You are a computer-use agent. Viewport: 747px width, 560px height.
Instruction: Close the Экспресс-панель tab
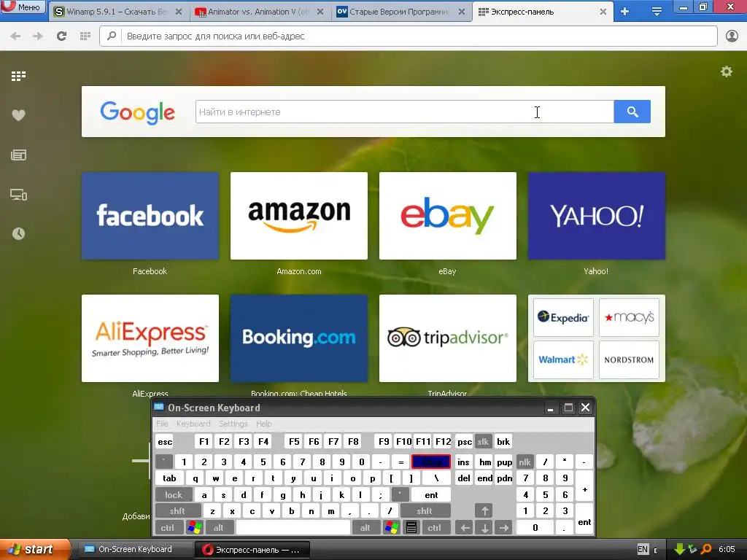click(603, 12)
